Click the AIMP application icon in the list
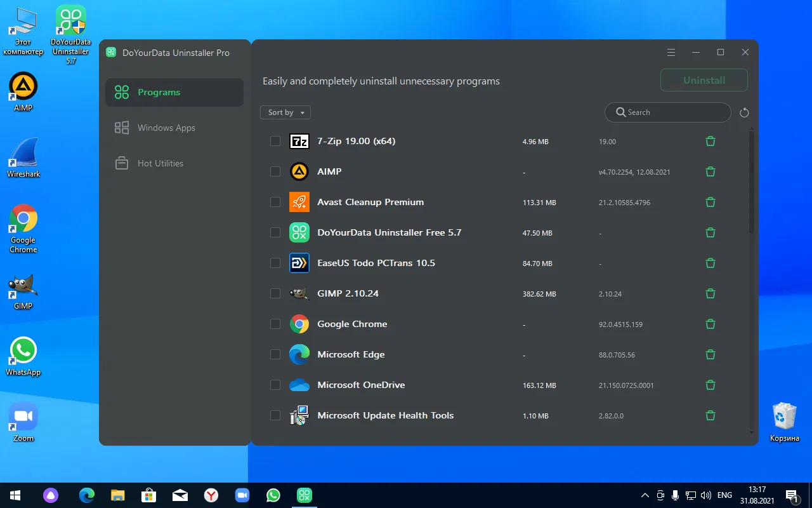 tap(299, 171)
